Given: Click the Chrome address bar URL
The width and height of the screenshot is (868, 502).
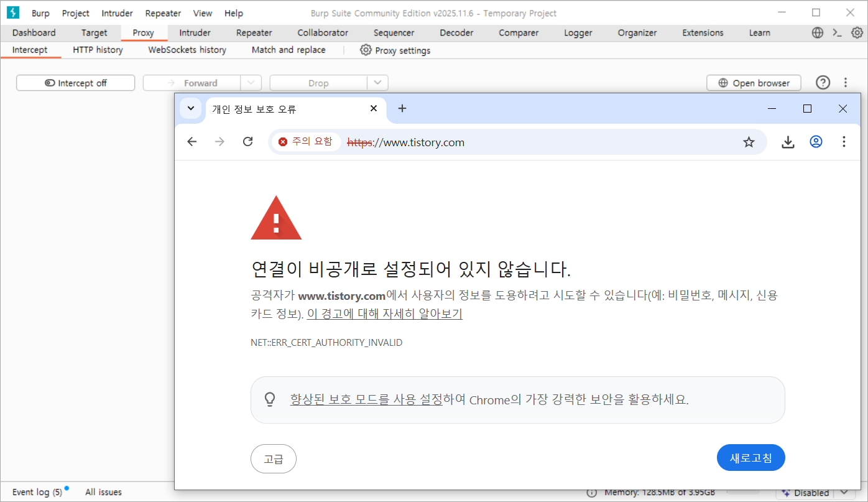Looking at the screenshot, I should [x=405, y=142].
